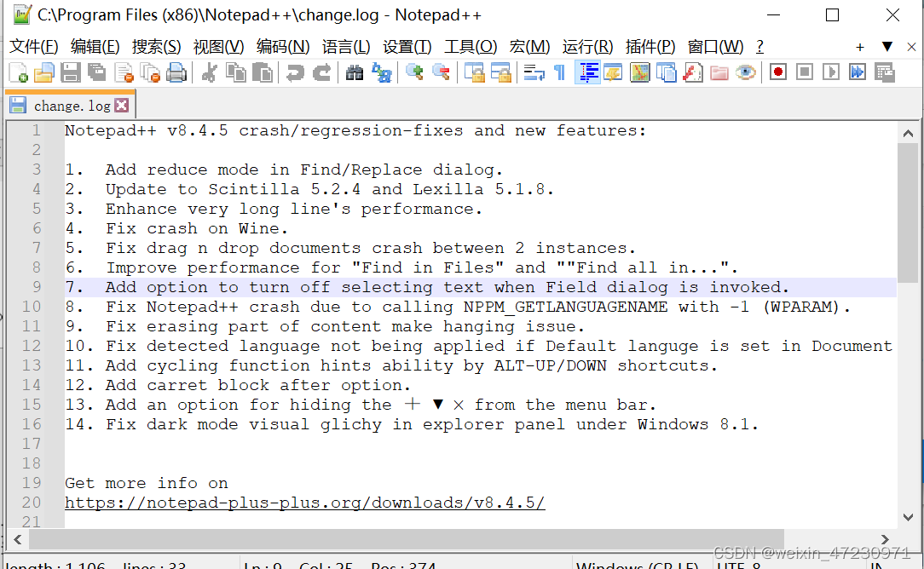Open the 语言(L) menu
The height and width of the screenshot is (569, 924).
pos(346,47)
